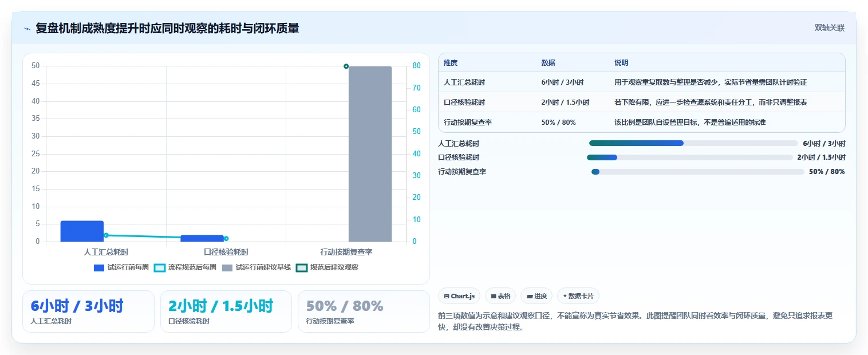Click the table cell 人工汇总耗时
Screen dimensions: 868x355
click(464, 82)
